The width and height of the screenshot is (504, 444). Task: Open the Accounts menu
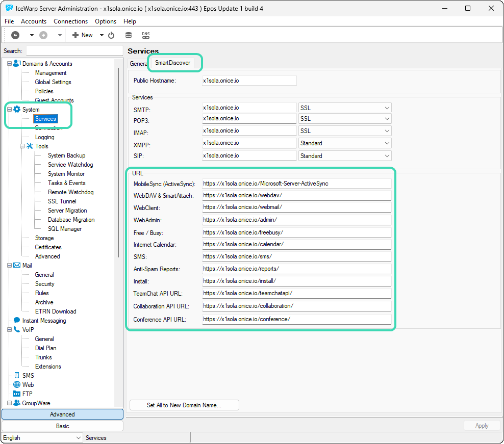[x=34, y=21]
